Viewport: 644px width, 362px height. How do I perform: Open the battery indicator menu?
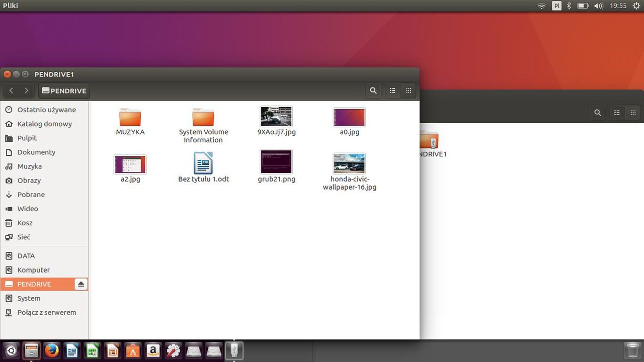583,6
